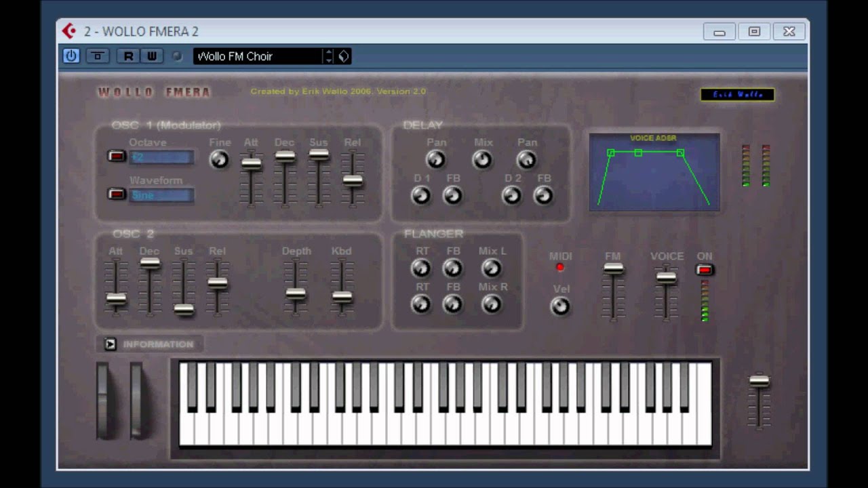The image size is (868, 488).
Task: Toggle the red ON button
Action: click(705, 270)
